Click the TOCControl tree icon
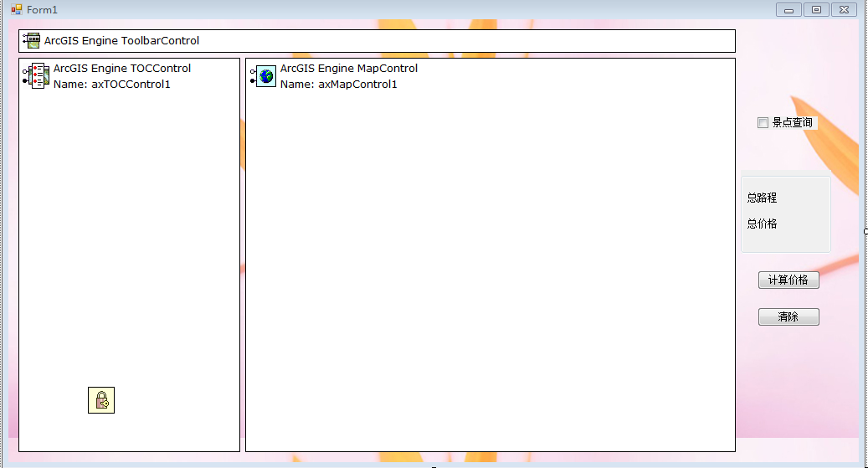 tap(37, 76)
